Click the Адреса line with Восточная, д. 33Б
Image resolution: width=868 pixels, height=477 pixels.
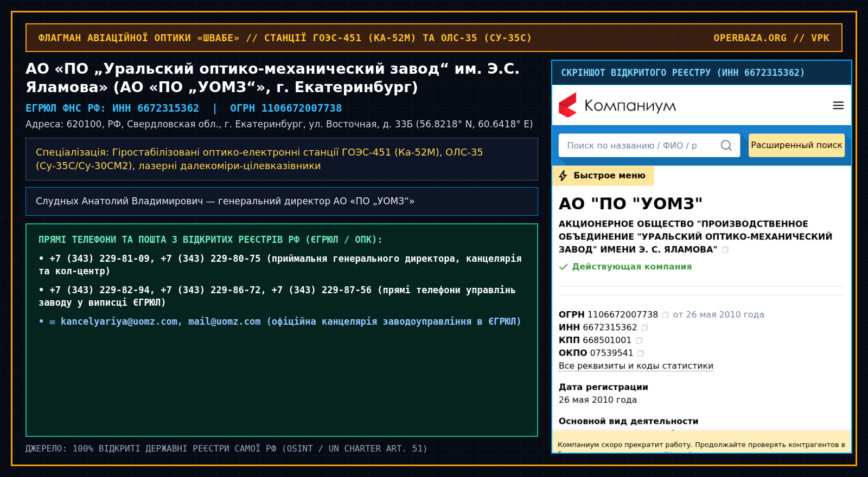click(x=279, y=124)
